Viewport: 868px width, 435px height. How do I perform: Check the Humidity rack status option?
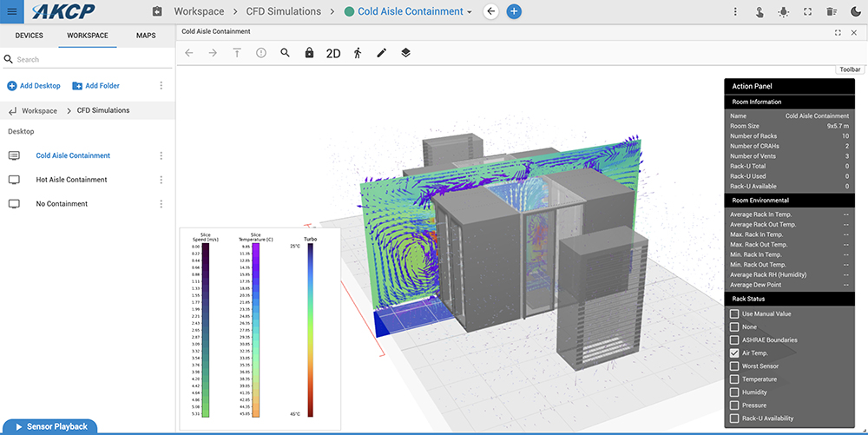point(735,392)
